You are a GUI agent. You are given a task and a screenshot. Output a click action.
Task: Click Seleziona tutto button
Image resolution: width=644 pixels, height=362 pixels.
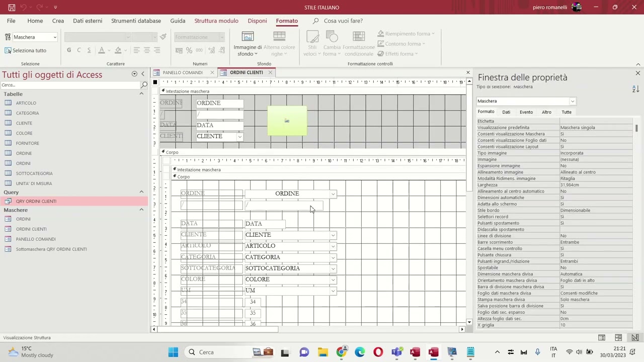tap(26, 50)
